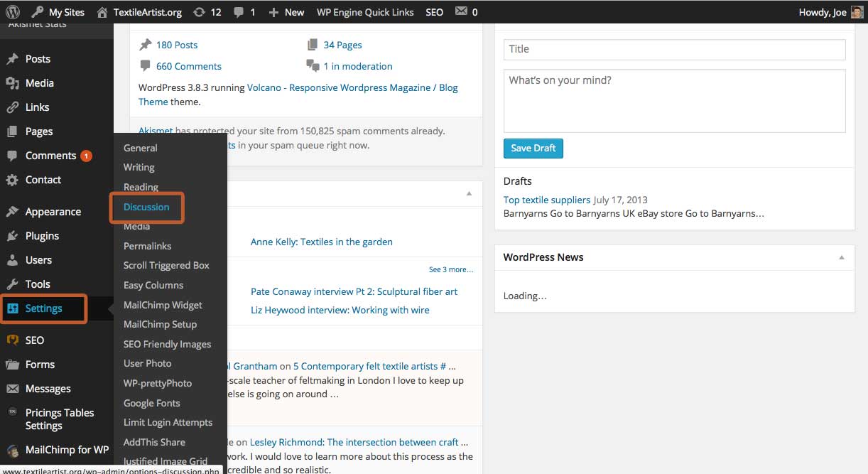Image resolution: width=868 pixels, height=474 pixels.
Task: Open Top textile suppliers draft
Action: click(547, 200)
